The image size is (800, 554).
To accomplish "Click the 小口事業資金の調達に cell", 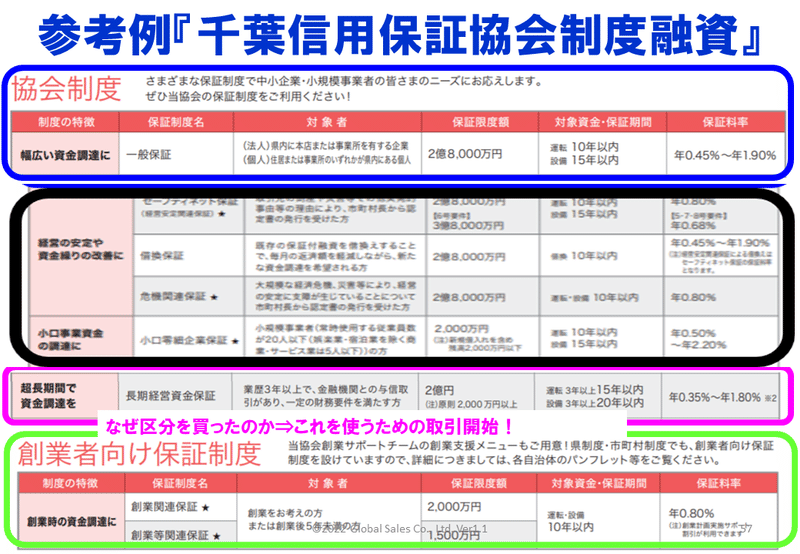I will [81, 339].
